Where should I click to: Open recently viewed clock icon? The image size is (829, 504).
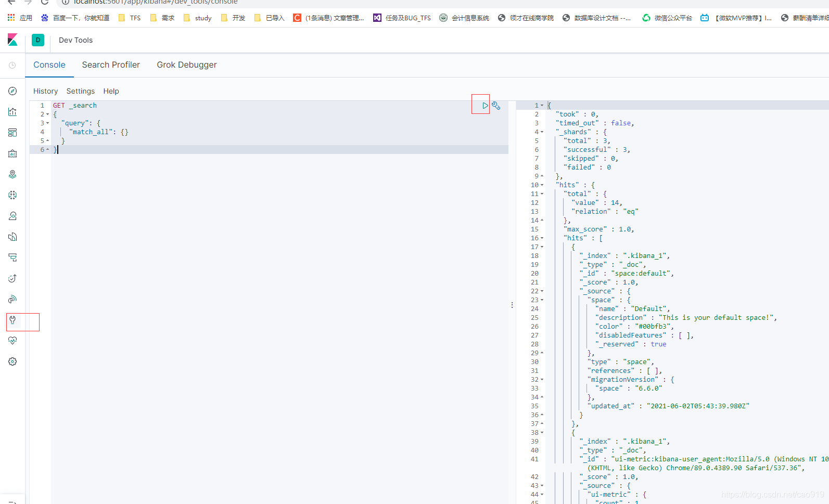click(12, 65)
